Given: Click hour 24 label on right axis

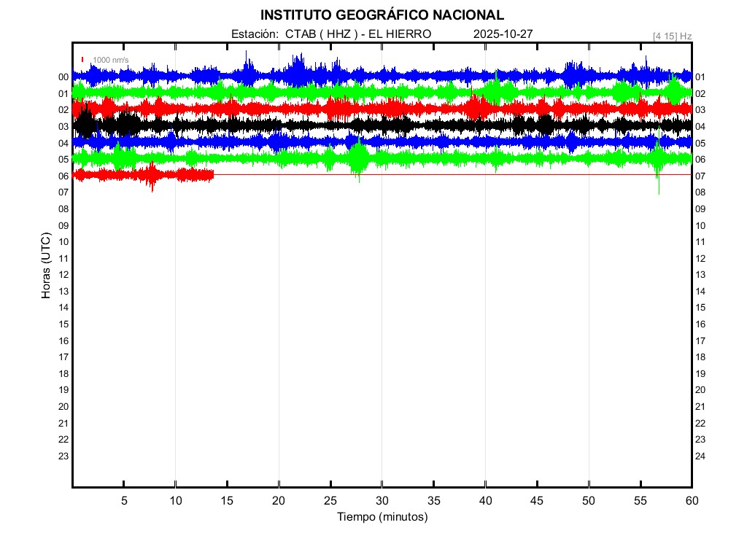Looking at the screenshot, I should click(x=700, y=456).
